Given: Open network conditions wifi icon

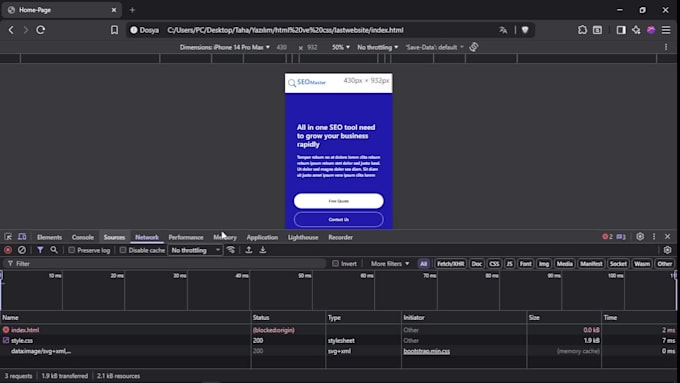Looking at the screenshot, I should pyautogui.click(x=231, y=250).
